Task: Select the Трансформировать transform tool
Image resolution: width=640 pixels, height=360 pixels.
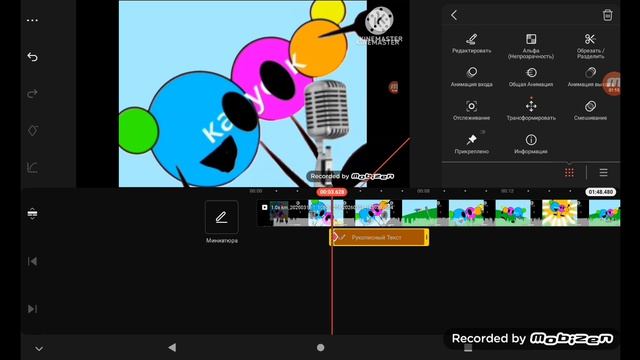Action: pos(531,110)
